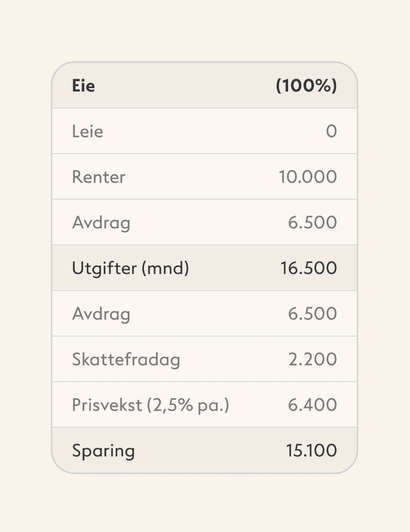The height and width of the screenshot is (532, 410).
Task: Click the Prisvekst label text
Action: 107,404
